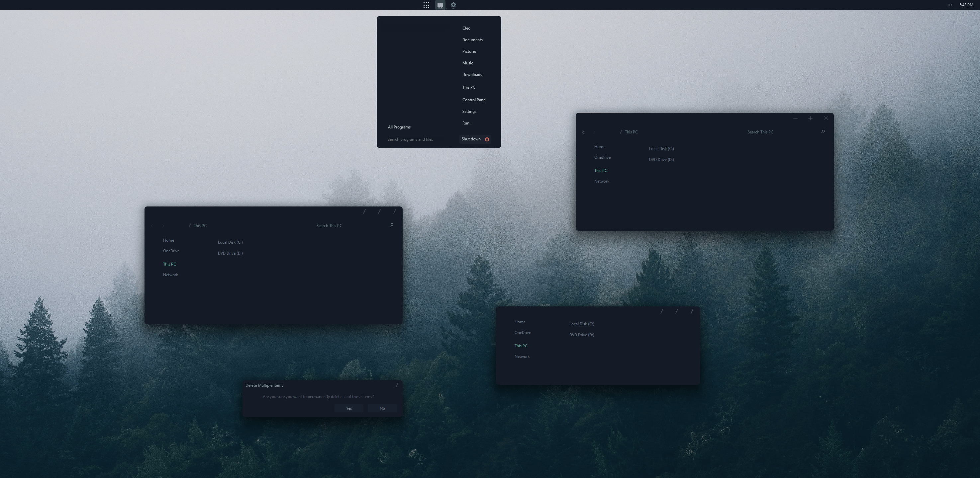Click the red power icon beside Shut down
This screenshot has width=980, height=478.
coord(487,139)
